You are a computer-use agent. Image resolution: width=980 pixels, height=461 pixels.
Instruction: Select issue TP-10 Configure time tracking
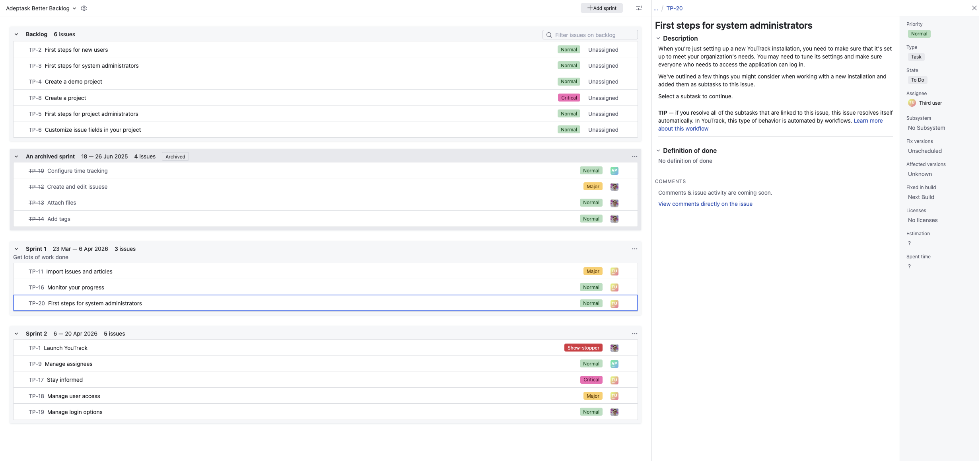point(325,171)
